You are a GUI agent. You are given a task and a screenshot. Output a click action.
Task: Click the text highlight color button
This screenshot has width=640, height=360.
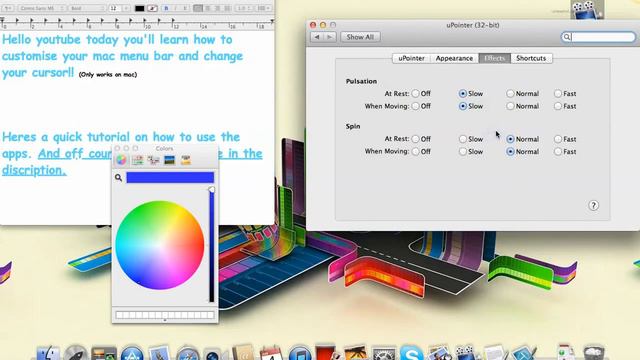click(153, 8)
